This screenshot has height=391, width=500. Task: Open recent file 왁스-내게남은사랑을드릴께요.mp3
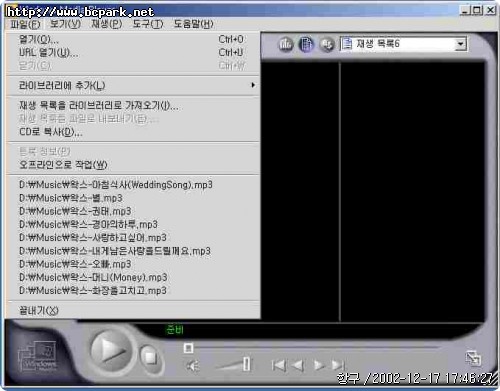click(133, 251)
